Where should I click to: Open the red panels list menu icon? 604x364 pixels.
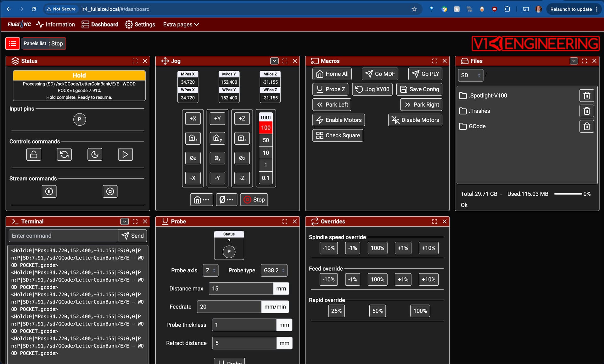coord(13,43)
